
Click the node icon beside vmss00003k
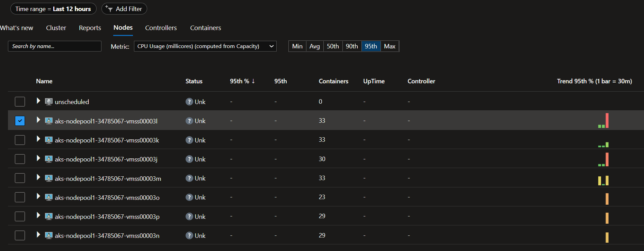49,140
